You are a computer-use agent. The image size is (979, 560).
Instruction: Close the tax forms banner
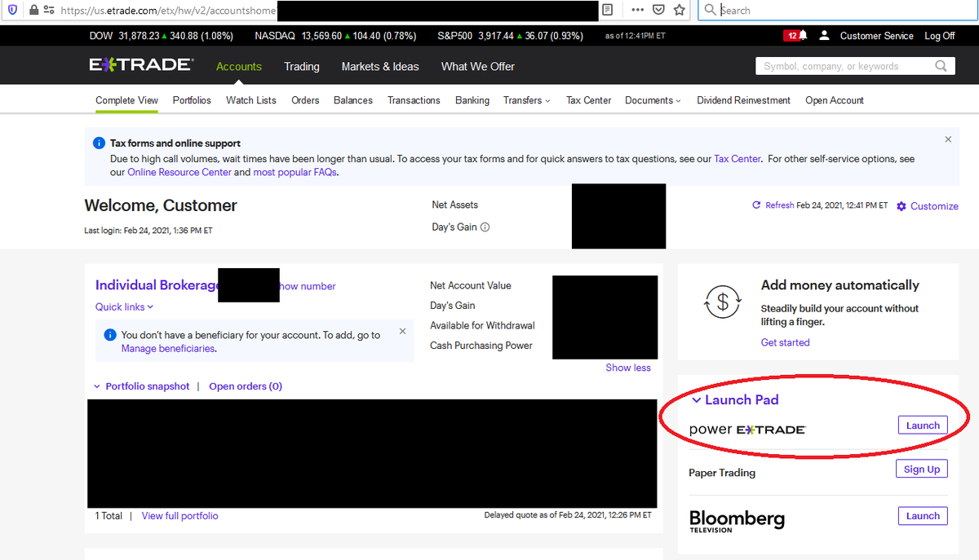[948, 139]
